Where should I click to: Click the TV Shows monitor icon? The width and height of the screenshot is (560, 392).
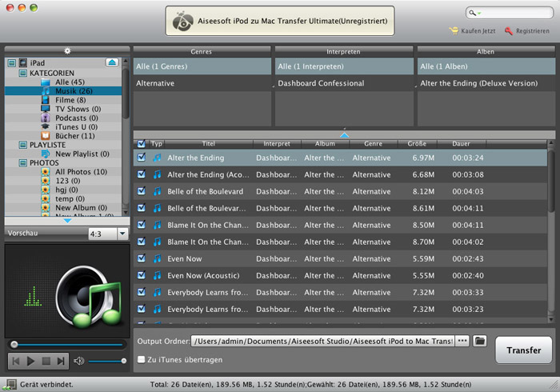46,109
